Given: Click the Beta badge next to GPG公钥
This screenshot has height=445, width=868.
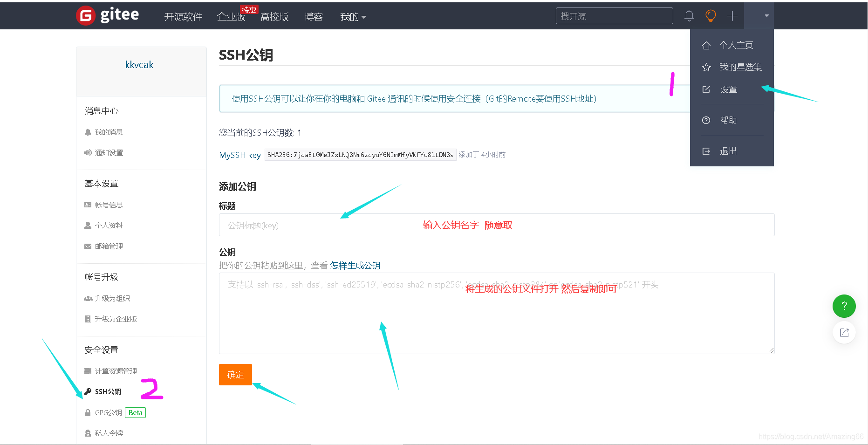Looking at the screenshot, I should [136, 413].
